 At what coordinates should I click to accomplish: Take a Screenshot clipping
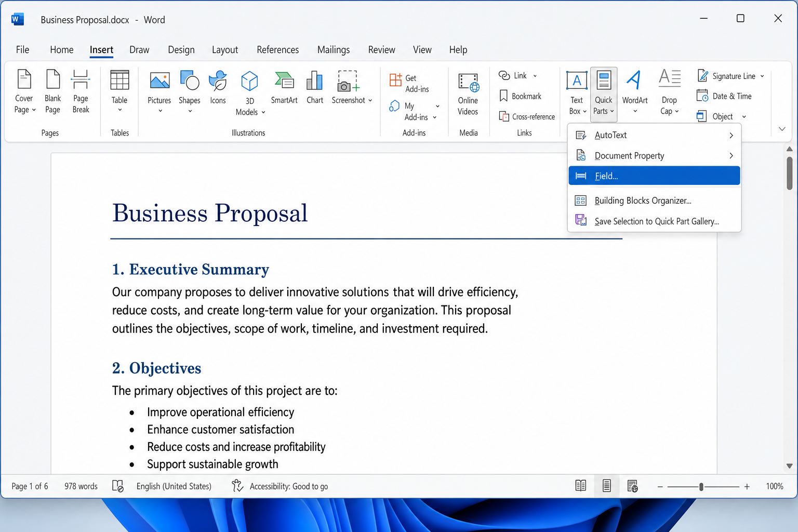coord(352,88)
